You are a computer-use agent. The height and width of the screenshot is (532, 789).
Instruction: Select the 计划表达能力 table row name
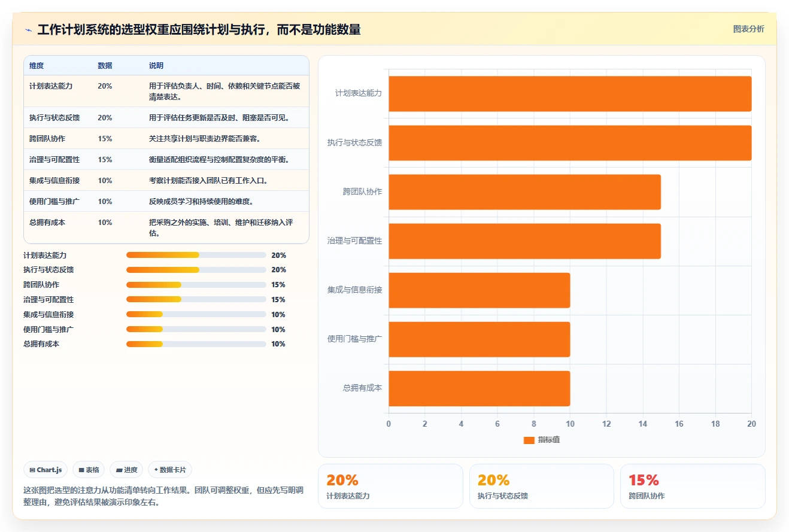51,86
